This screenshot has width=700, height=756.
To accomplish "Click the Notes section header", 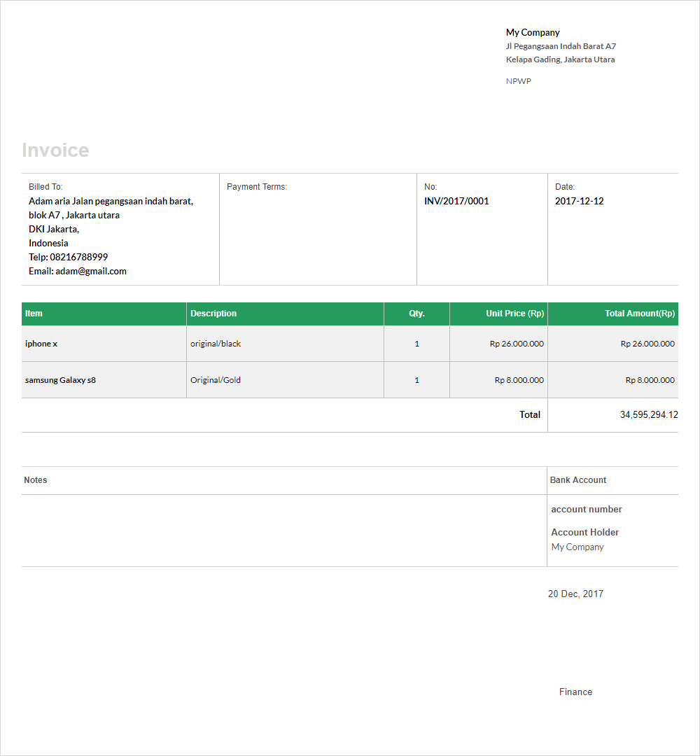I will coord(35,479).
